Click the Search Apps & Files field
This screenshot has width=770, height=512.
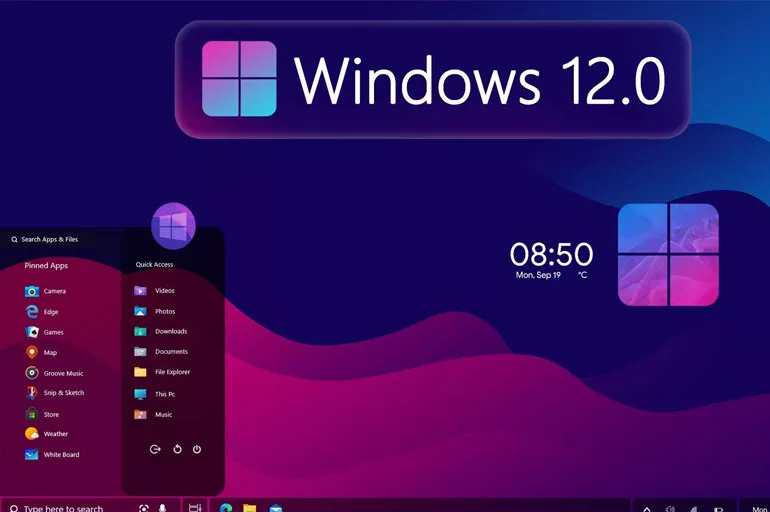click(x=55, y=240)
